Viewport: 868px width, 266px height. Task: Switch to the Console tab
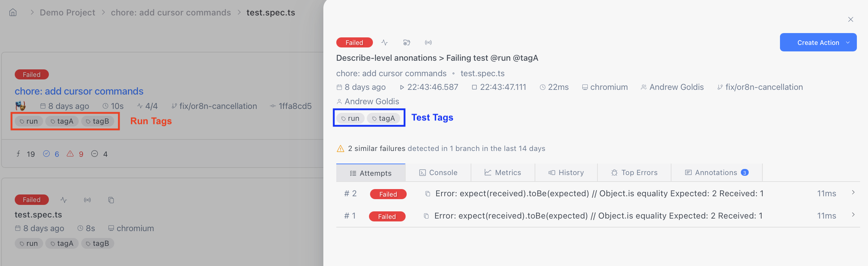click(x=438, y=173)
